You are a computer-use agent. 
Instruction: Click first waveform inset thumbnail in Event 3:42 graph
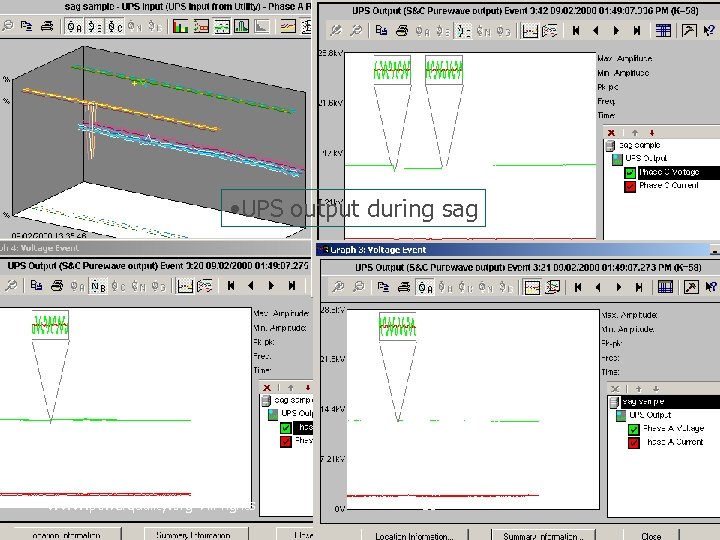pyautogui.click(x=392, y=70)
